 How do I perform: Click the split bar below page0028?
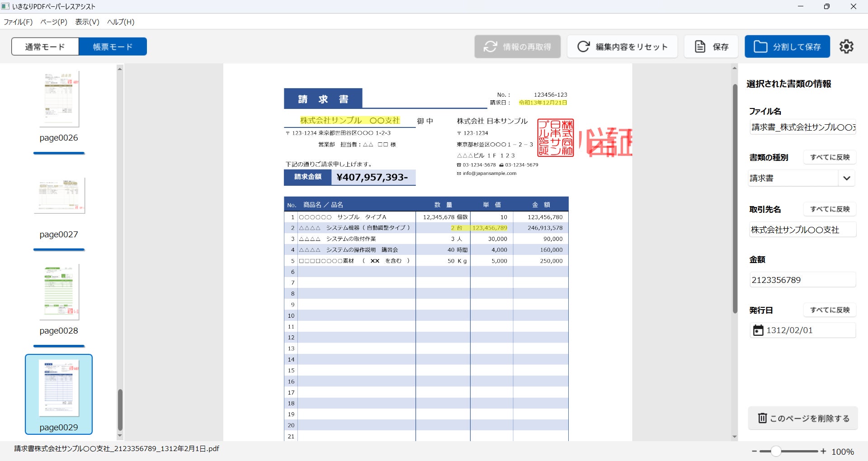click(59, 346)
